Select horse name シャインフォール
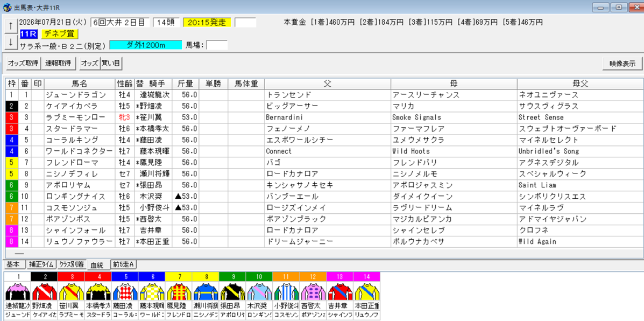This screenshot has height=321, width=644. (x=75, y=230)
